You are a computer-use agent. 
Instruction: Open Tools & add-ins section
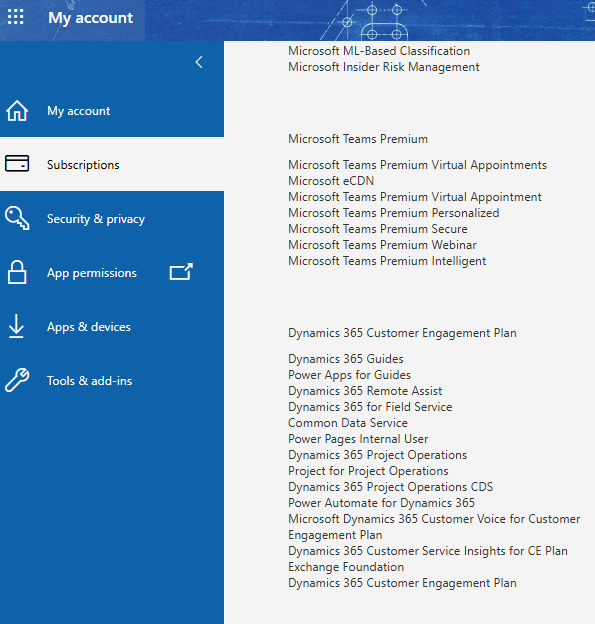tap(112, 381)
